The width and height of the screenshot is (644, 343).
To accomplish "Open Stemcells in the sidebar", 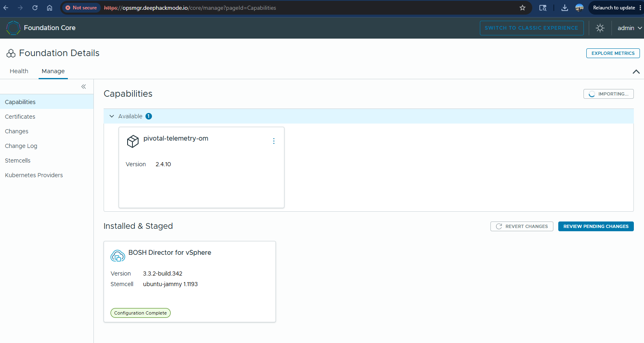I will pos(47,160).
